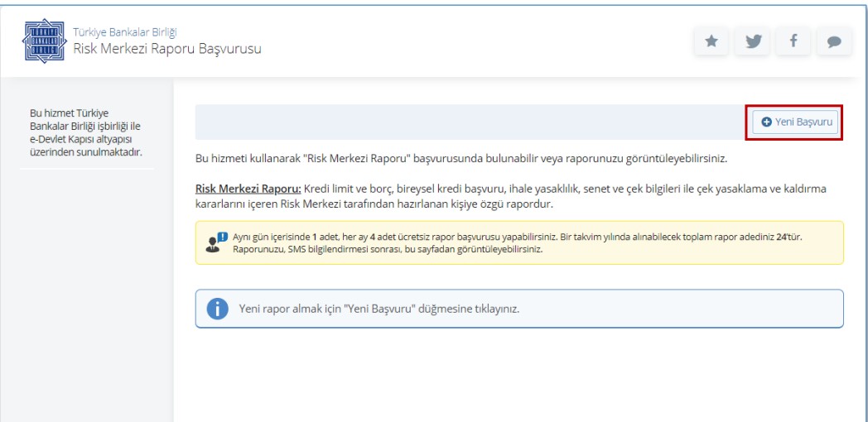This screenshot has height=422, width=868.
Task: Share the page via Twitter icon
Action: coord(752,41)
